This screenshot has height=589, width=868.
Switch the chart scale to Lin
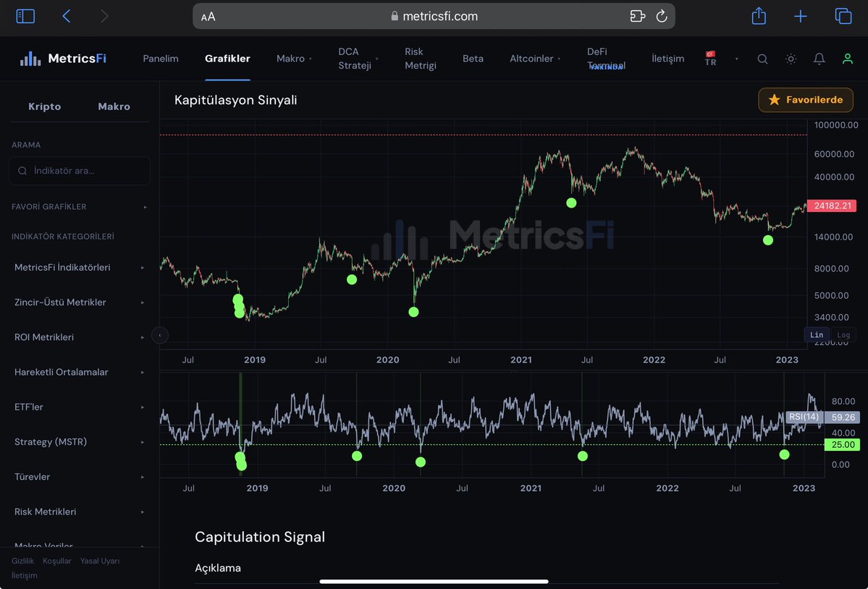click(x=817, y=334)
